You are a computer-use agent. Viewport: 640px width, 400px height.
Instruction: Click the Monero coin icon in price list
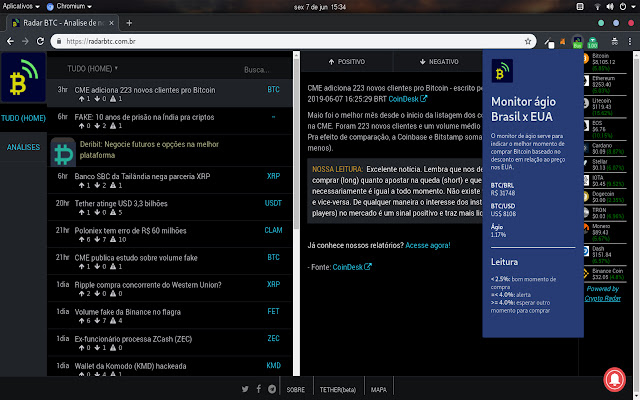click(586, 229)
